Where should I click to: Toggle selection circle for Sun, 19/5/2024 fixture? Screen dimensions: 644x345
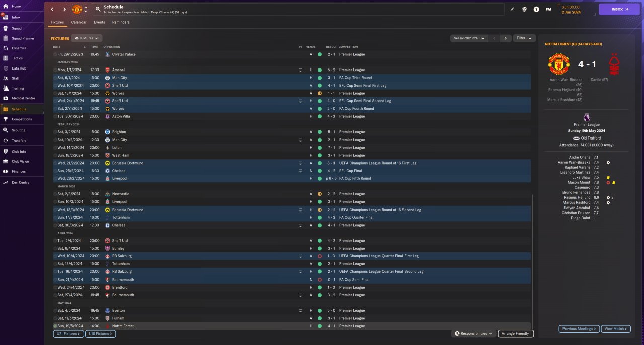pyautogui.click(x=55, y=326)
